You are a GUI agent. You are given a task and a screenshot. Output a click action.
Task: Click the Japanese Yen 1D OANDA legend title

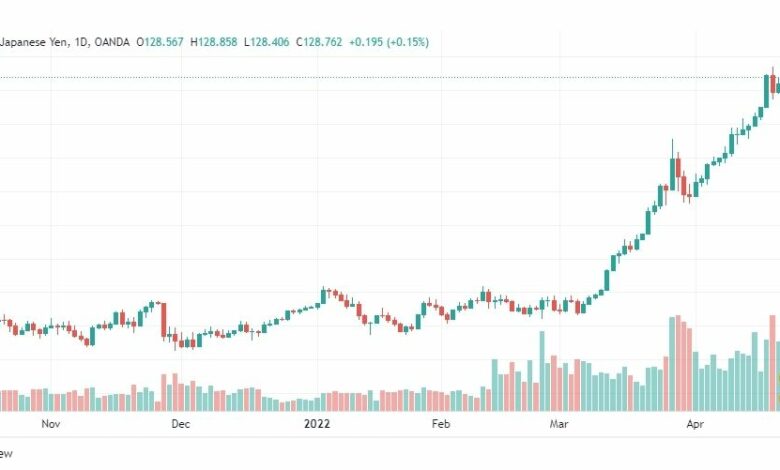click(65, 42)
